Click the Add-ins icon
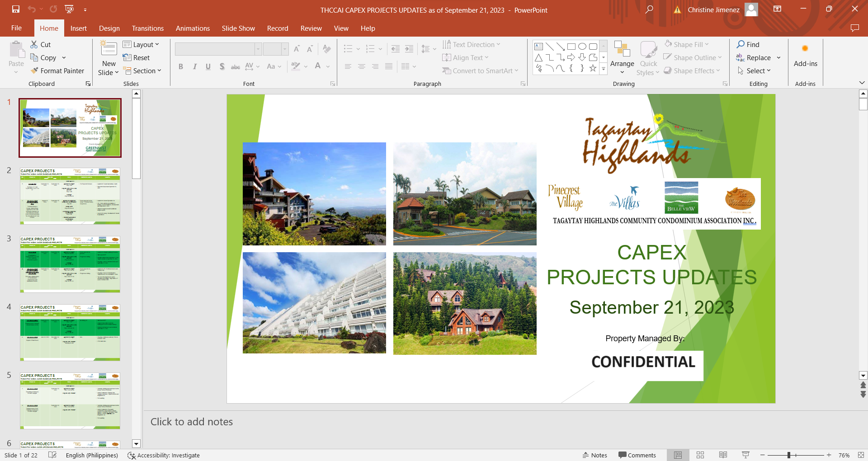Screen dimensions: 868x461 (805, 53)
